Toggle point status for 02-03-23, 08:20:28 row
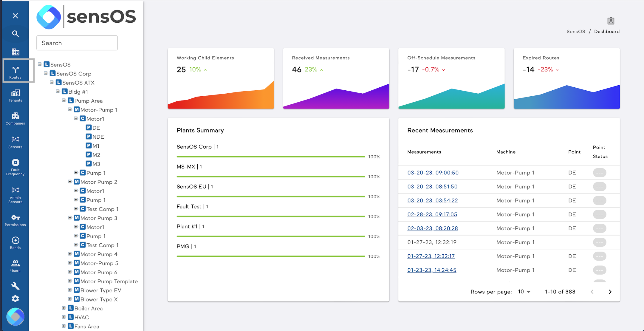The height and width of the screenshot is (331, 644). pyautogui.click(x=600, y=228)
